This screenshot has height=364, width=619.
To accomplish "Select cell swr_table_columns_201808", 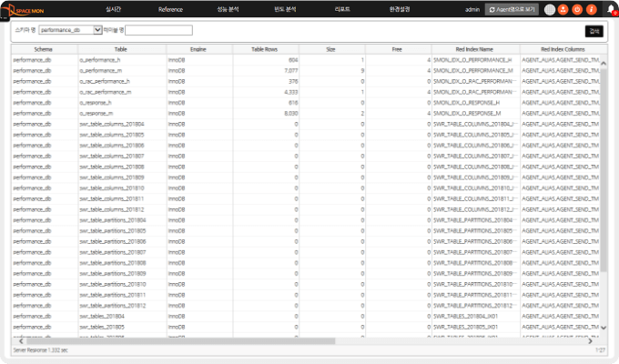I will (122, 167).
